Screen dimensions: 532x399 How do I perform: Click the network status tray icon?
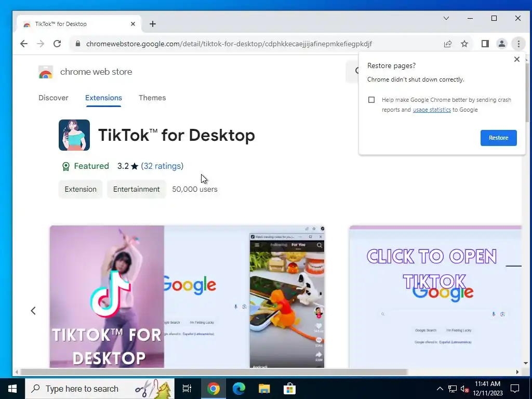[453, 389]
